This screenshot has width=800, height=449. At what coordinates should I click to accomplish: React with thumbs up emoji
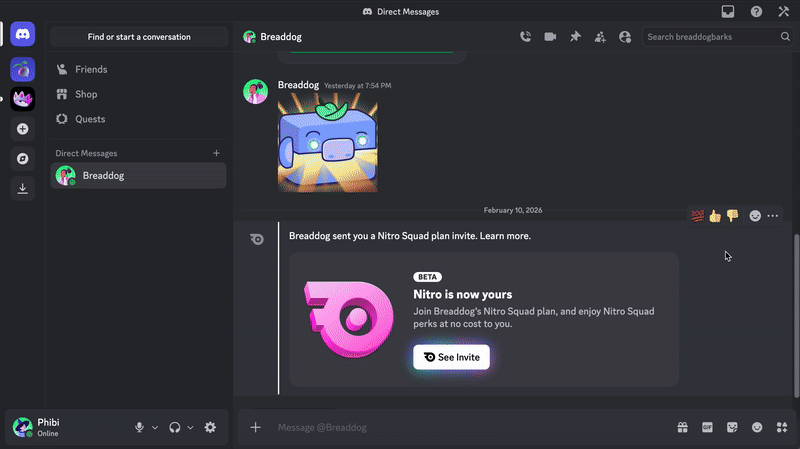715,216
